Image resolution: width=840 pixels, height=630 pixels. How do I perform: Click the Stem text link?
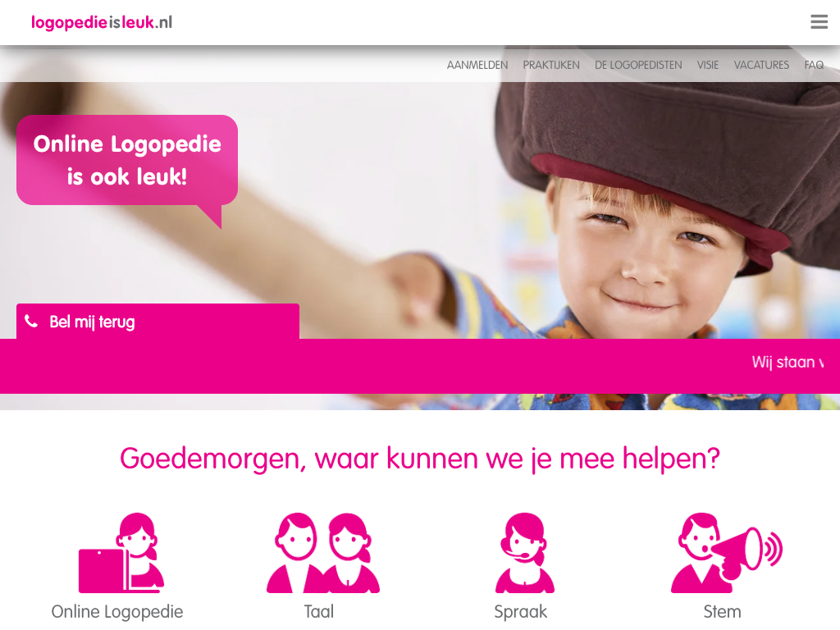click(x=722, y=612)
